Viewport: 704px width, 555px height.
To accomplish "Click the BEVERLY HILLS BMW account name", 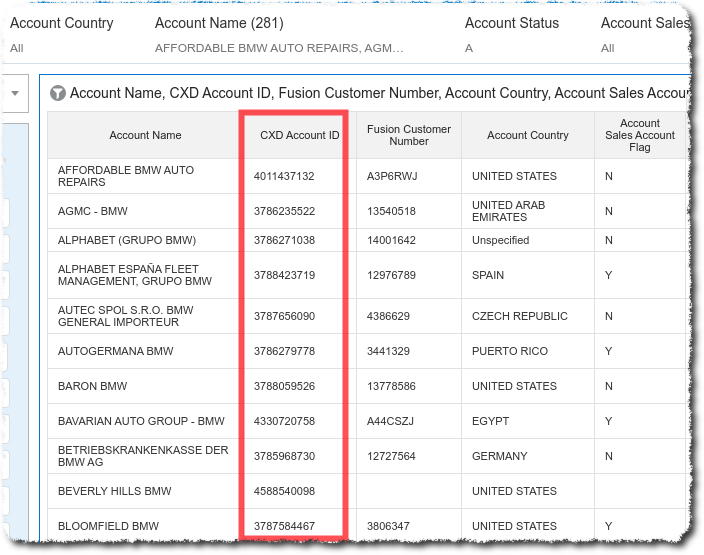I will tap(114, 491).
